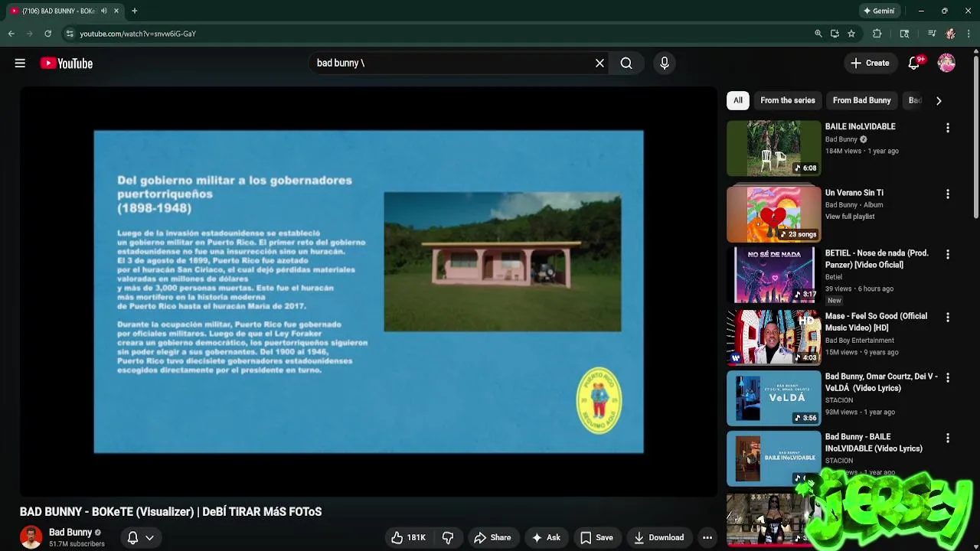Reload the current page
Screen dimensions: 980x551
click(x=47, y=34)
